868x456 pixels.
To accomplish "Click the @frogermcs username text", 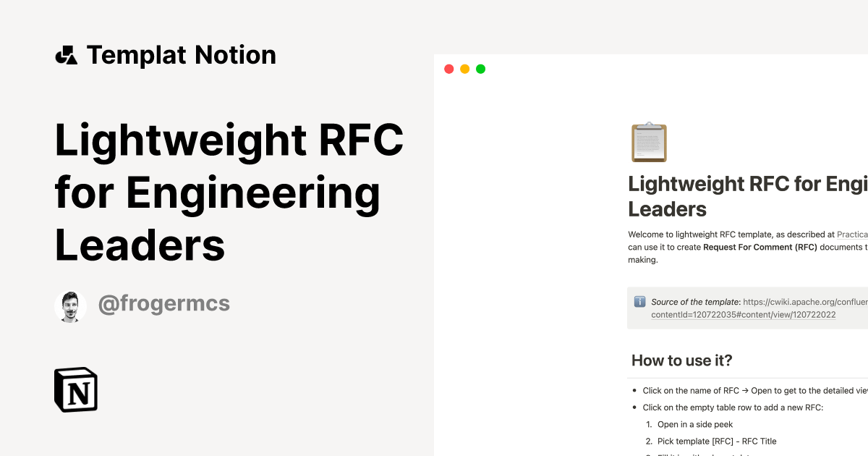I will pos(163,304).
